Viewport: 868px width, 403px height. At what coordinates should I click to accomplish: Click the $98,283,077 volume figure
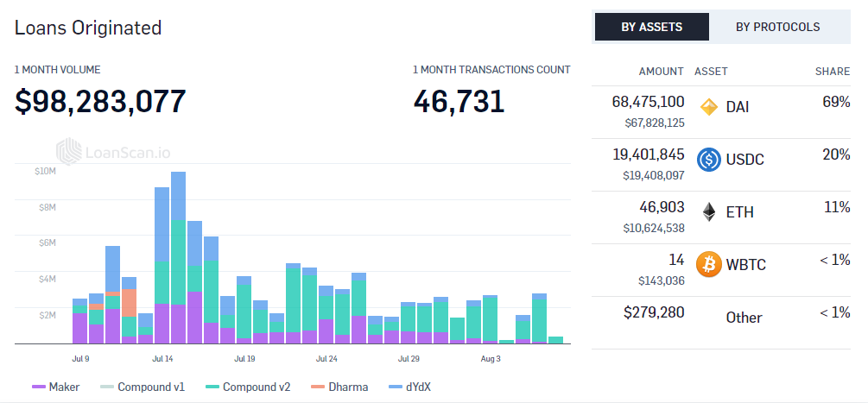coord(100,101)
